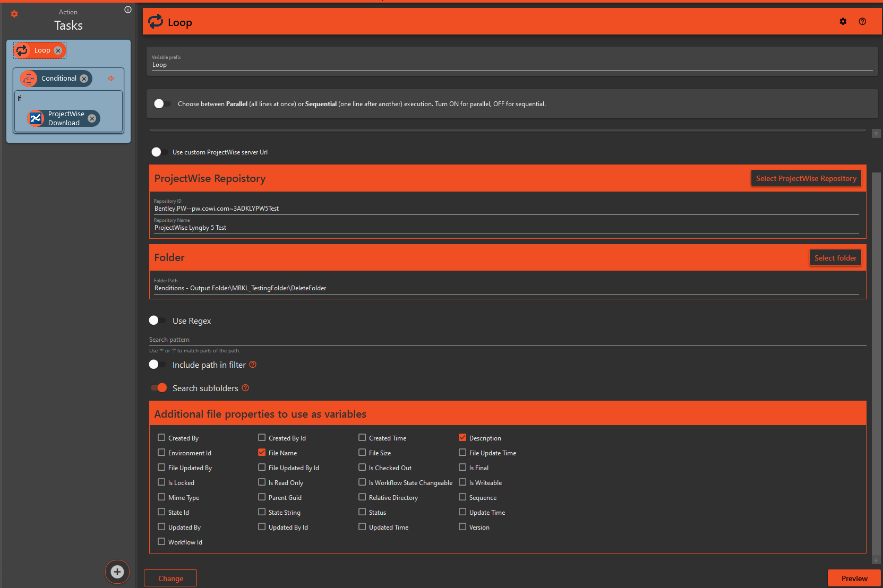This screenshot has height=588, width=883.
Task: Click Select ProjectWise Repository button
Action: coord(806,178)
